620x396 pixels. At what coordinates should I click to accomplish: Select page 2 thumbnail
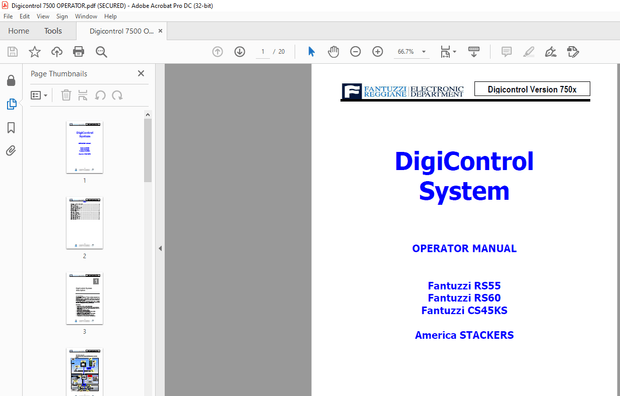[84, 223]
